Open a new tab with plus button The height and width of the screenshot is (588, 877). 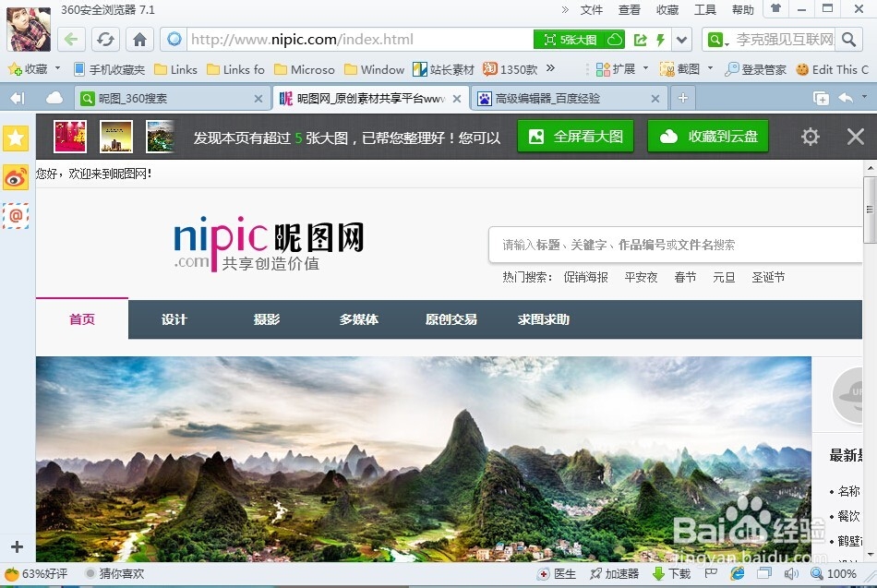click(683, 99)
